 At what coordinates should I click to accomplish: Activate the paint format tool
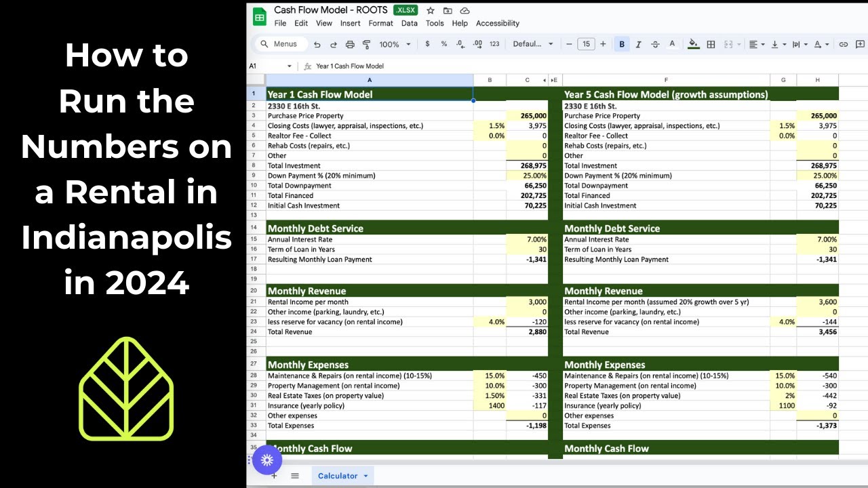[366, 44]
